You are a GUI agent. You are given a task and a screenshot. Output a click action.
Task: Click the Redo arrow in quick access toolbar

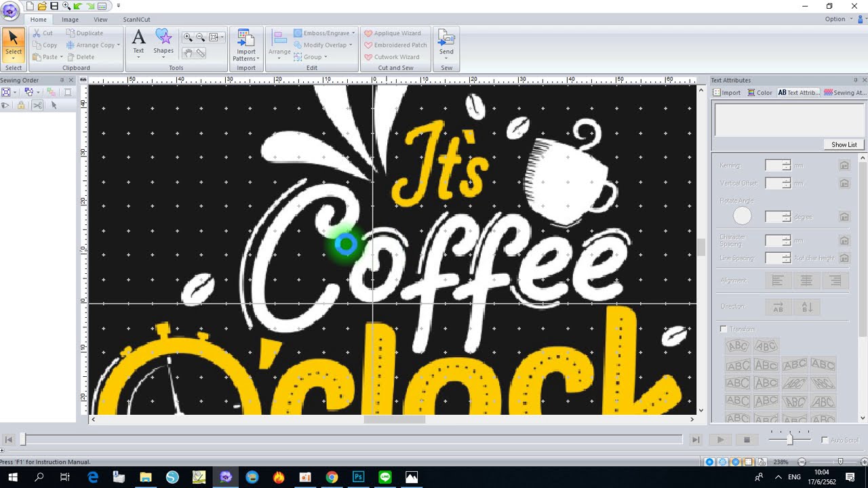click(x=90, y=6)
